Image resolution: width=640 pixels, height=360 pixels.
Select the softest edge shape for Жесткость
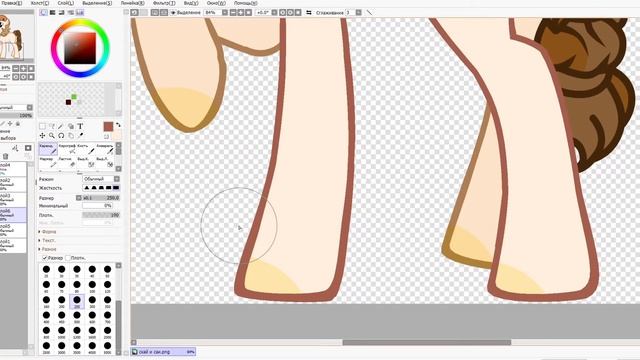[x=87, y=188]
